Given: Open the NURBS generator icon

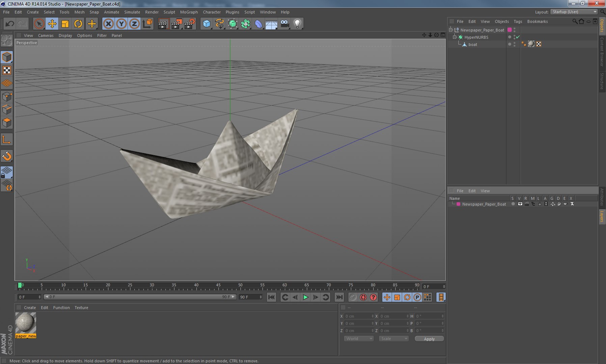Looking at the screenshot, I should (233, 24).
